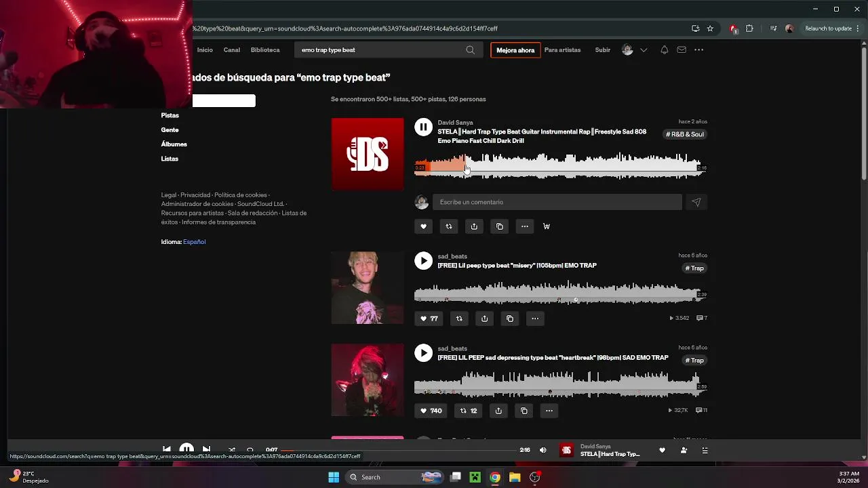Screen dimensions: 868x488
Task: Click the Escribe un comentario field
Action: (x=557, y=202)
